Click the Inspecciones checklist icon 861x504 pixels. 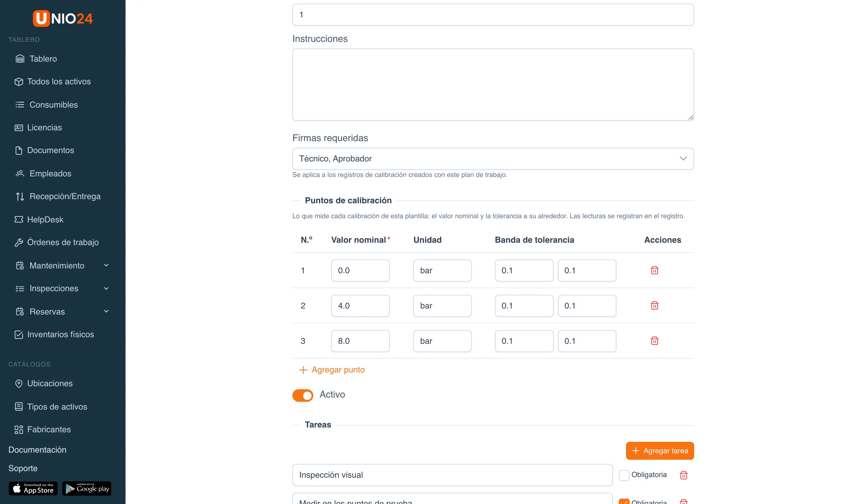point(20,288)
